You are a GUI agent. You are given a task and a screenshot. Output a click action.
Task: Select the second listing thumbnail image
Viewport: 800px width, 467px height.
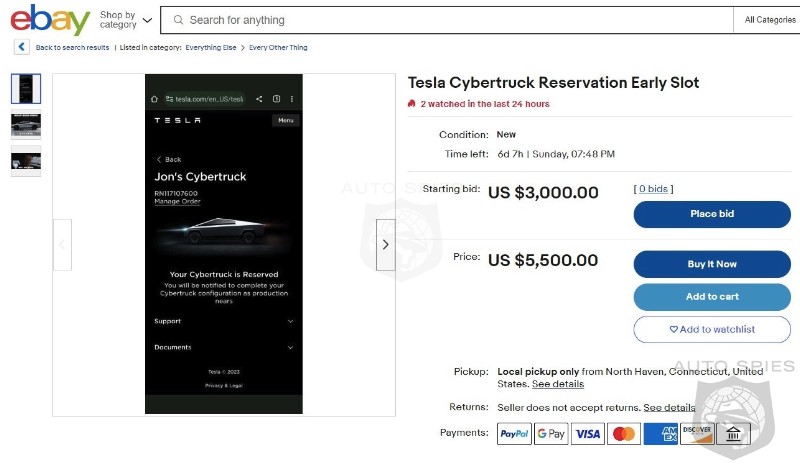click(x=26, y=125)
